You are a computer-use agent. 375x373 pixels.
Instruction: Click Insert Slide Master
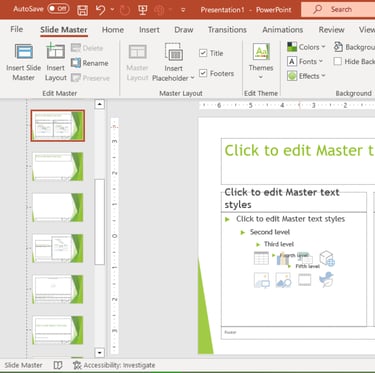[24, 62]
